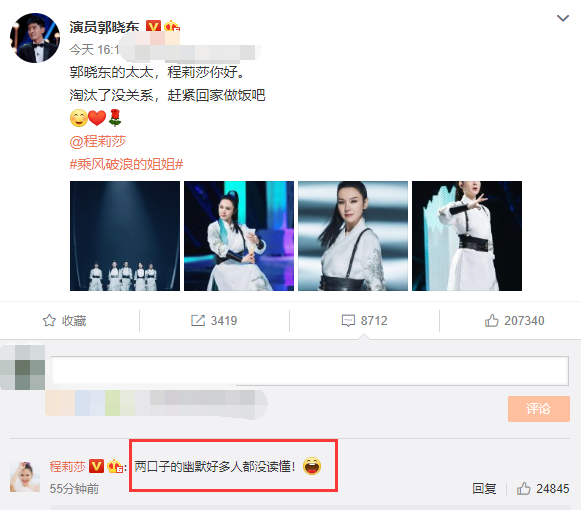Open the 演员郭晓东 username link
Viewport: 581px width, 510px height.
[104, 27]
